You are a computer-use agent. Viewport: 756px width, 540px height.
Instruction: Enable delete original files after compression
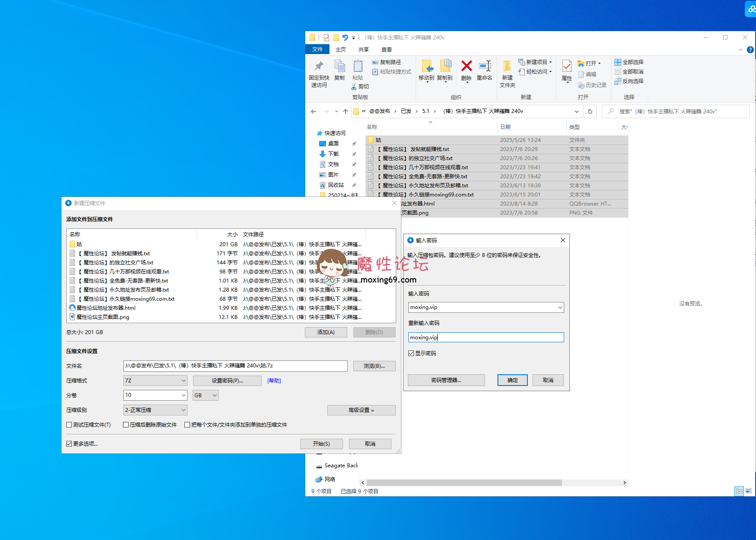point(126,425)
